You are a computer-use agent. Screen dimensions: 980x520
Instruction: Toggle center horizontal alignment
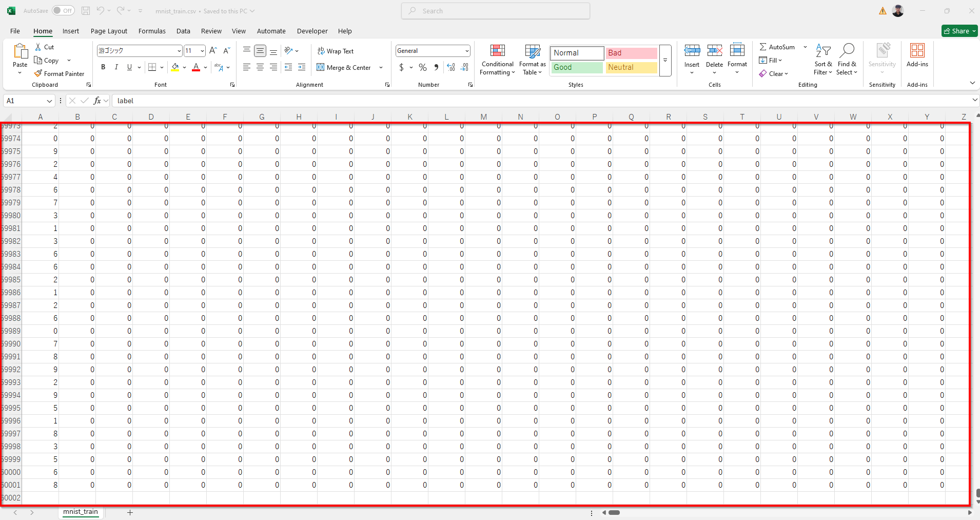(x=260, y=67)
